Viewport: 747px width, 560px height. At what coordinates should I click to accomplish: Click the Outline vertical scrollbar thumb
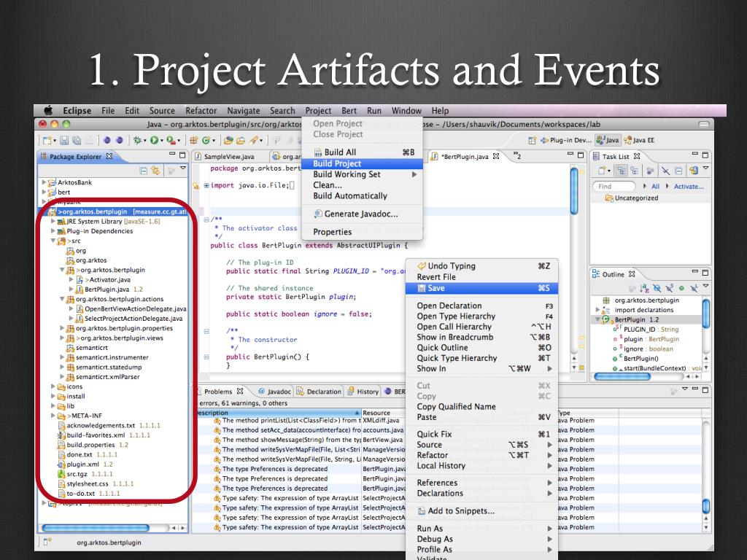point(706,314)
